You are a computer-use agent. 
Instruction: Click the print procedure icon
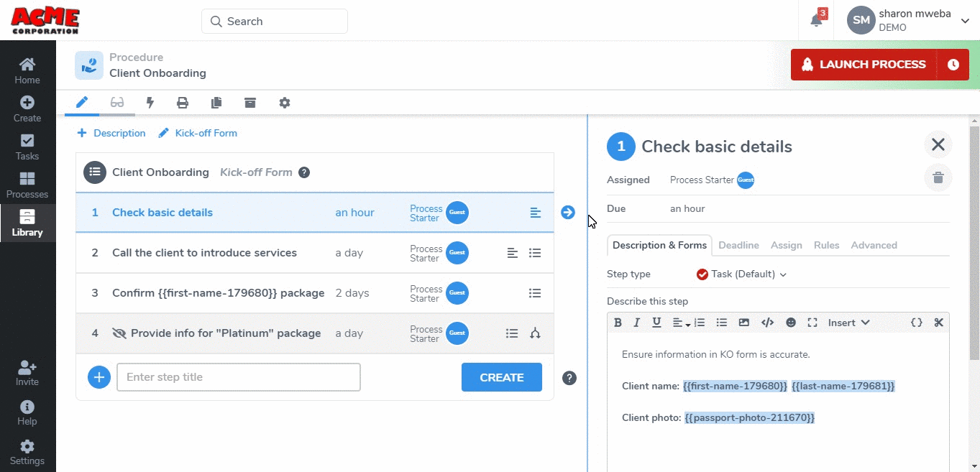click(183, 103)
